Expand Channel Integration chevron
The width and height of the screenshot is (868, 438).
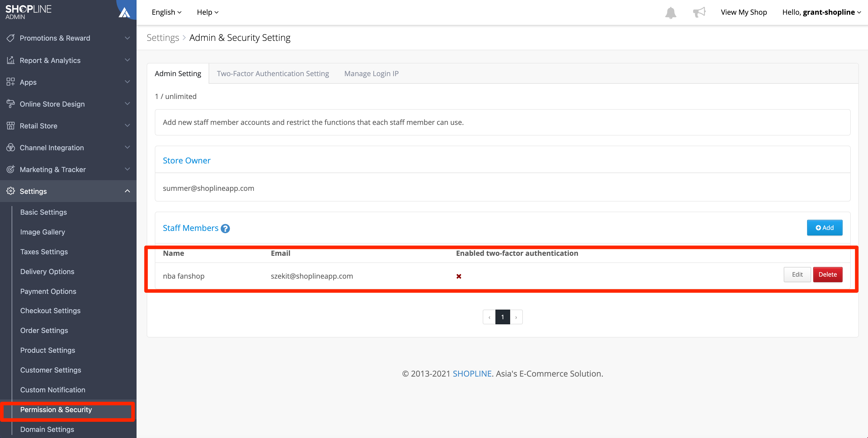127,147
